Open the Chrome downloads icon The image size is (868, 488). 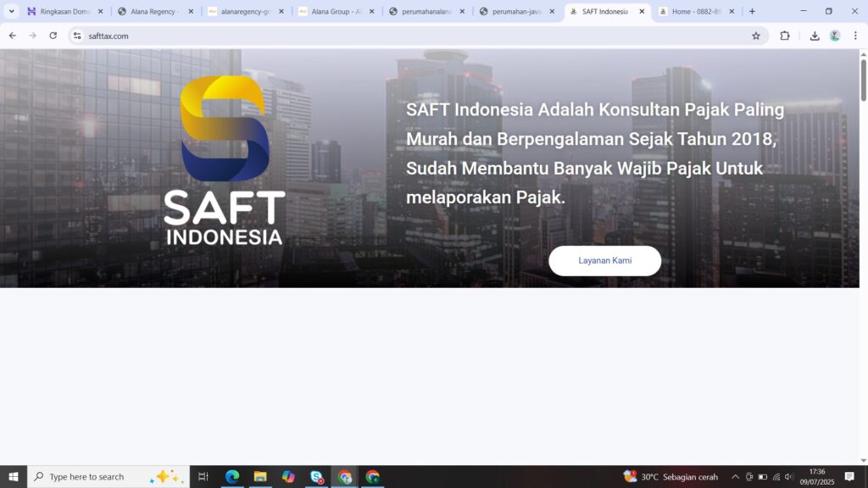click(x=814, y=36)
